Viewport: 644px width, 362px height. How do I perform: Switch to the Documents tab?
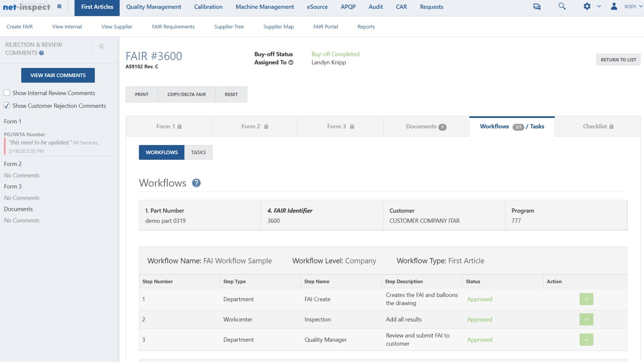425,126
